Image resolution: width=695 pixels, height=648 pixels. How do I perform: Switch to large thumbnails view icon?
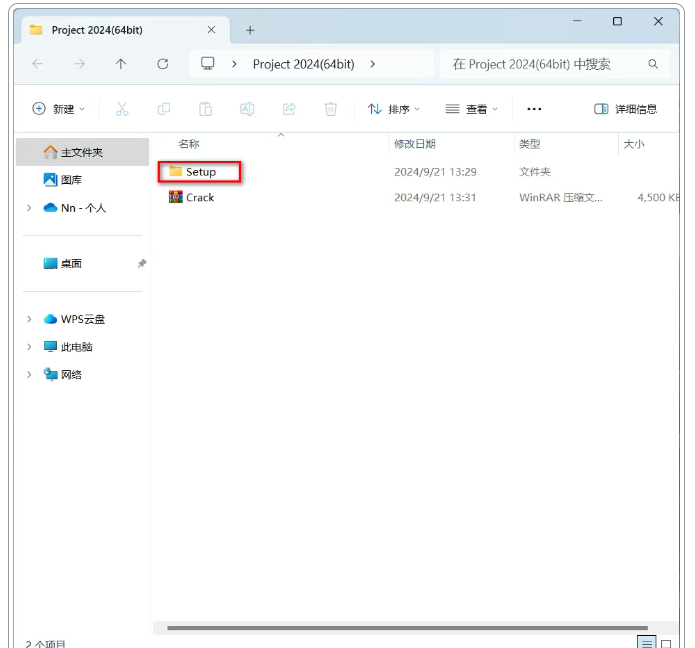pos(666,643)
